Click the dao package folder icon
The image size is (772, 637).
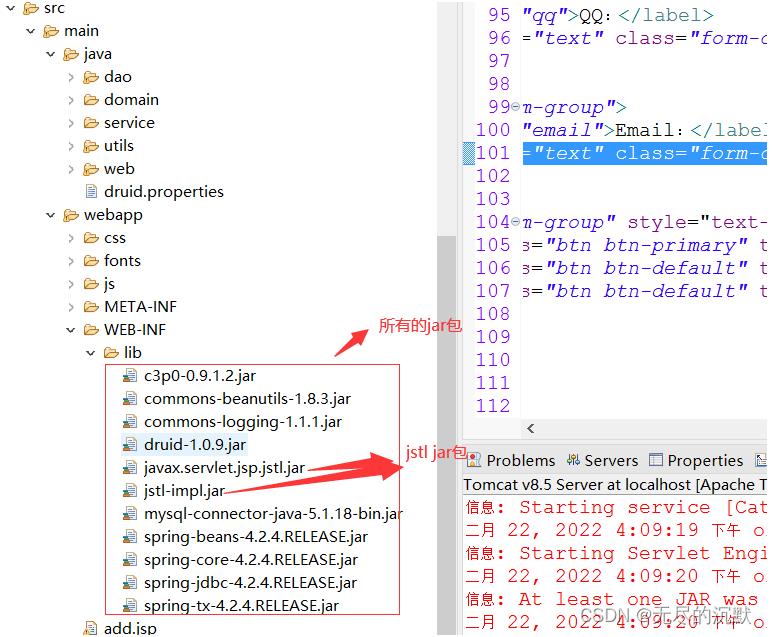pyautogui.click(x=91, y=77)
